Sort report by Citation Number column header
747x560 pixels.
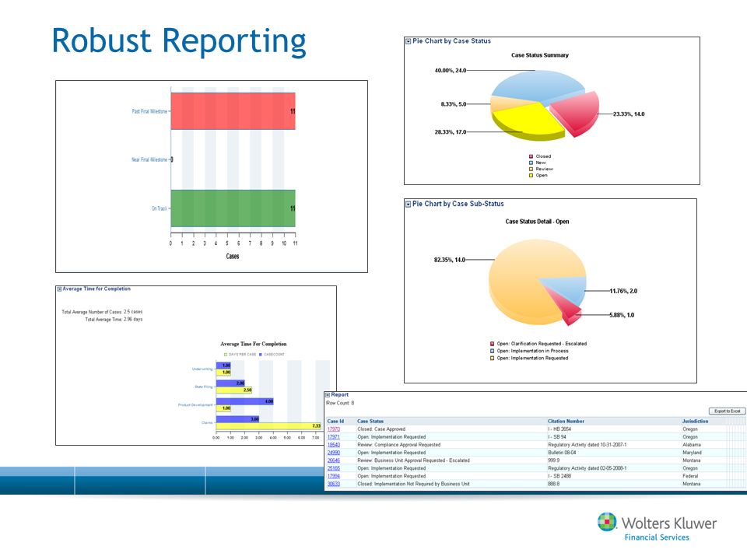pyautogui.click(x=566, y=421)
